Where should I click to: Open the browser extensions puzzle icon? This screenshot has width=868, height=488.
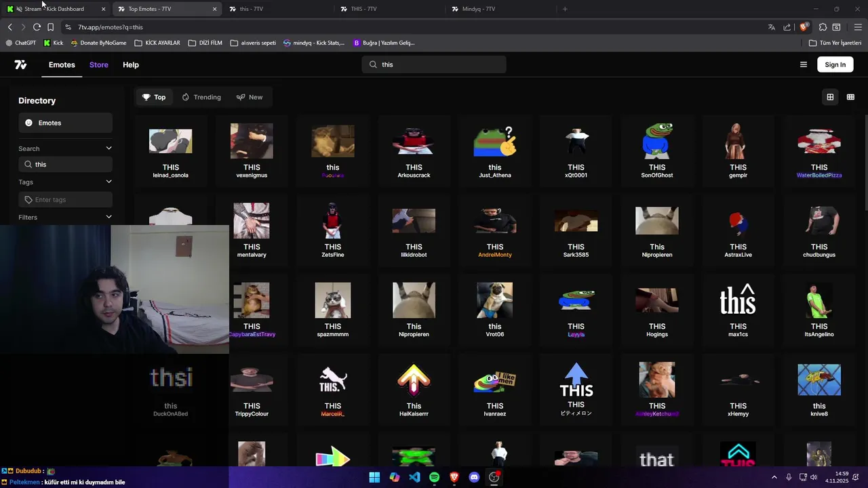pyautogui.click(x=823, y=27)
